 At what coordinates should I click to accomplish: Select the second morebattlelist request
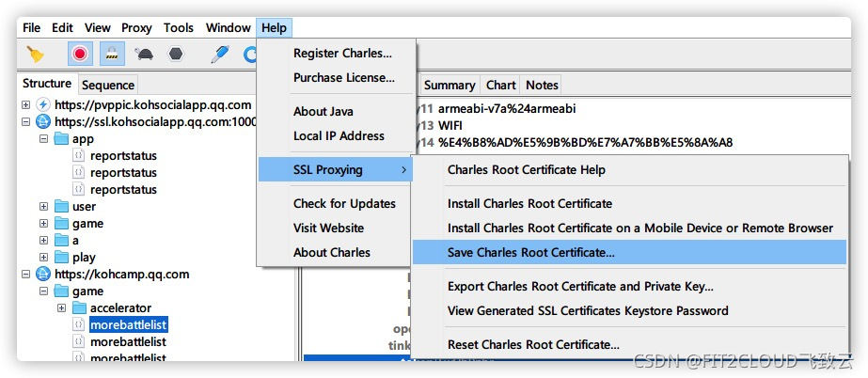click(129, 342)
